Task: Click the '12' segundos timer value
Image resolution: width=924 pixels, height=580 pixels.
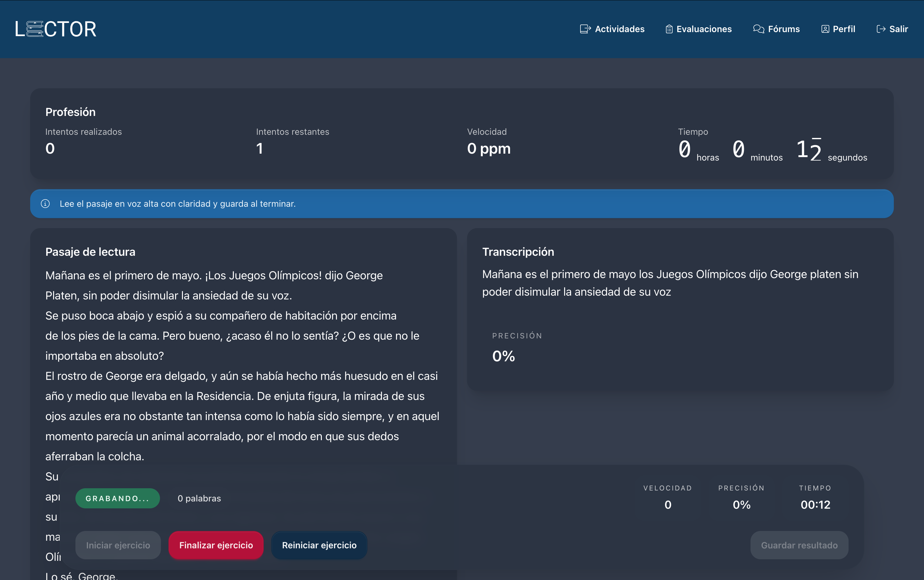Action: pyautogui.click(x=809, y=150)
